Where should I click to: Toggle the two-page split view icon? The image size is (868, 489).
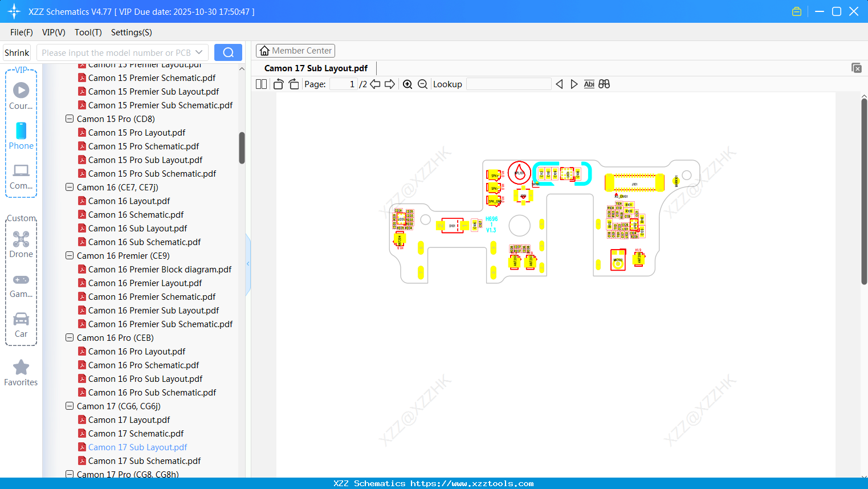[262, 84]
